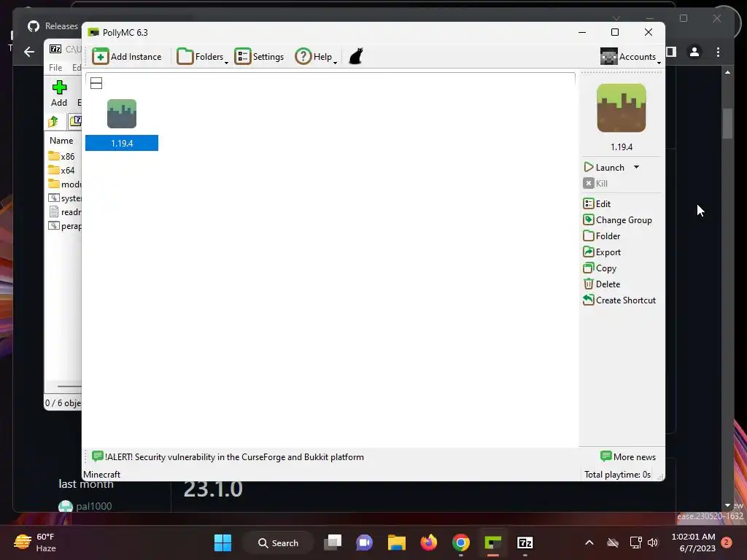The image size is (747, 560).
Task: Click the browser scrollbar down arrow
Action: (x=727, y=505)
